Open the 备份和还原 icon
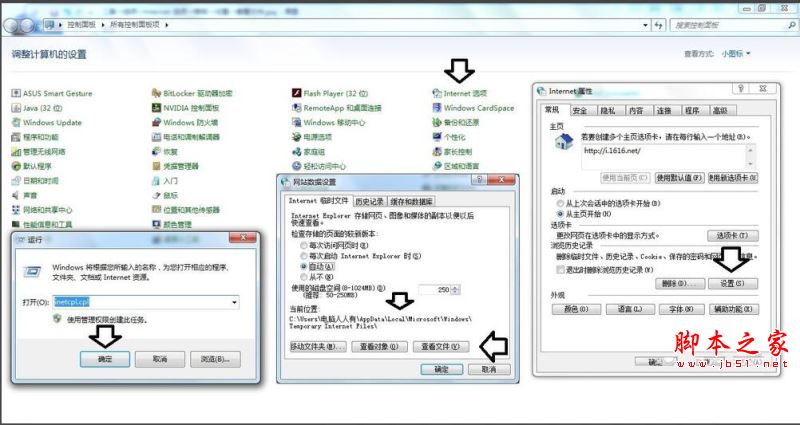Screen dimensions: 800x425 coord(437,122)
